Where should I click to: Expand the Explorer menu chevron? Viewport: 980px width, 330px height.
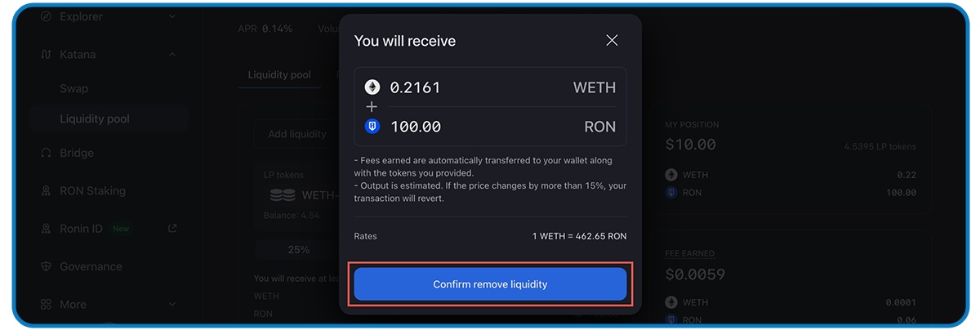pos(172,16)
